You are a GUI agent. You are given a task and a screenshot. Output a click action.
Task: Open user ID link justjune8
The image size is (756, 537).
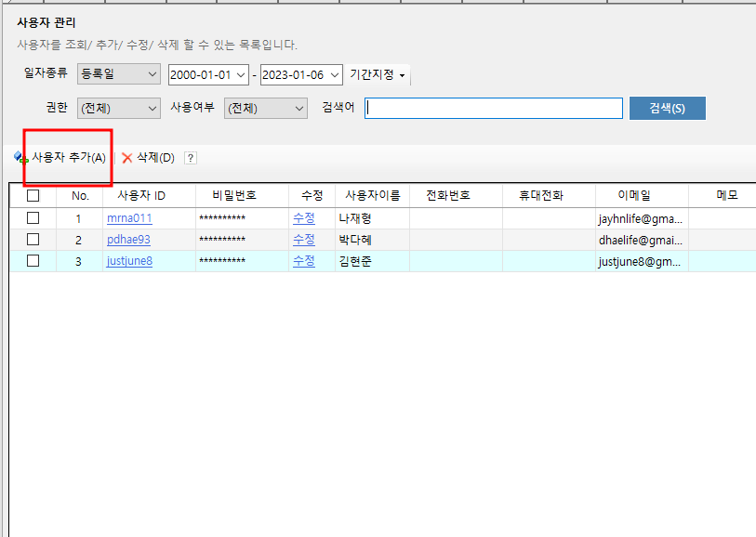[x=129, y=260]
